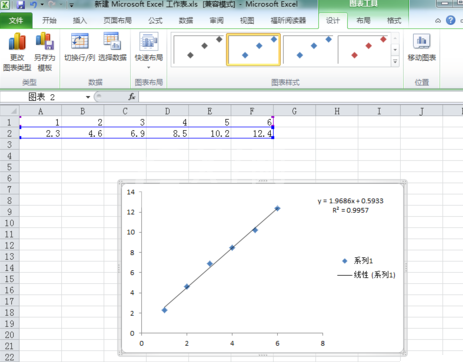Click the Save icon in quick access toolbar
The image size is (463, 362).
[x=21, y=5]
